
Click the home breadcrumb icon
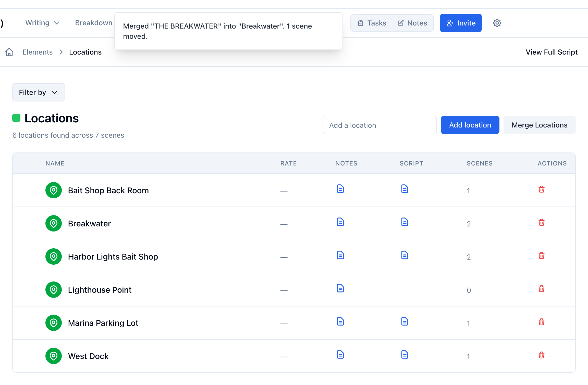(9, 52)
